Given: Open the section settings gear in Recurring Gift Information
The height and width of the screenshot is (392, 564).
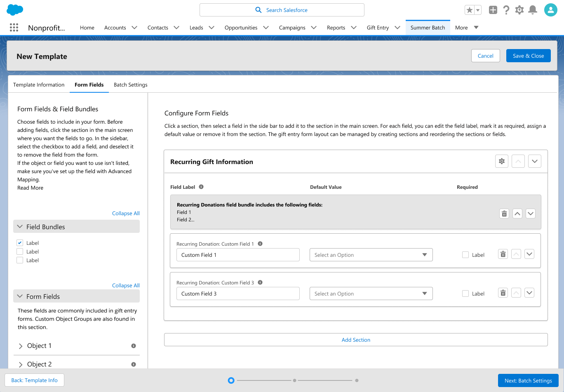Looking at the screenshot, I should [501, 161].
